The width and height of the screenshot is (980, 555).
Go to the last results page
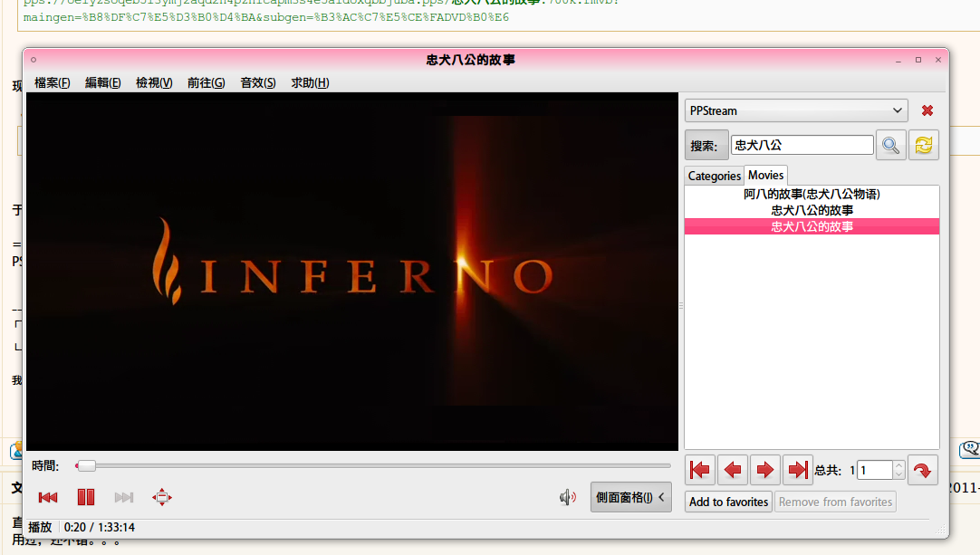pos(798,470)
